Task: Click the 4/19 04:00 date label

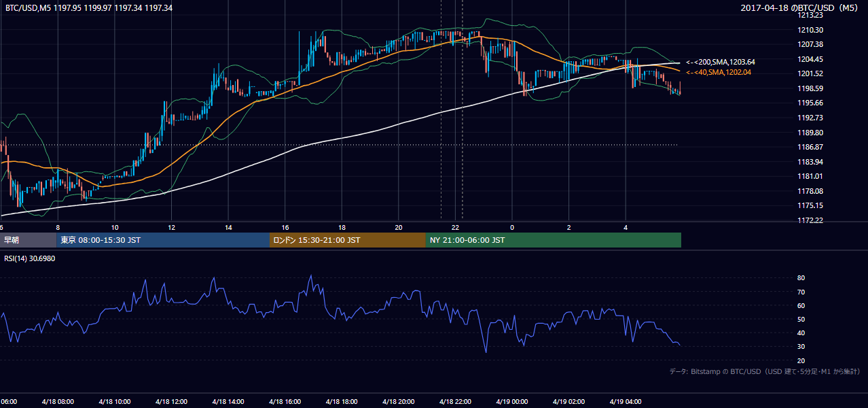Action: (626, 402)
